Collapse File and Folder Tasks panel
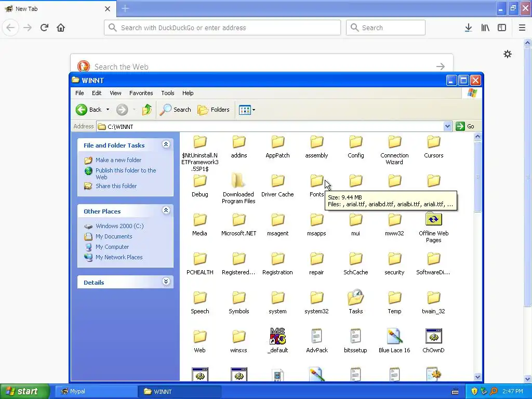This screenshot has height=399, width=532. point(166,145)
